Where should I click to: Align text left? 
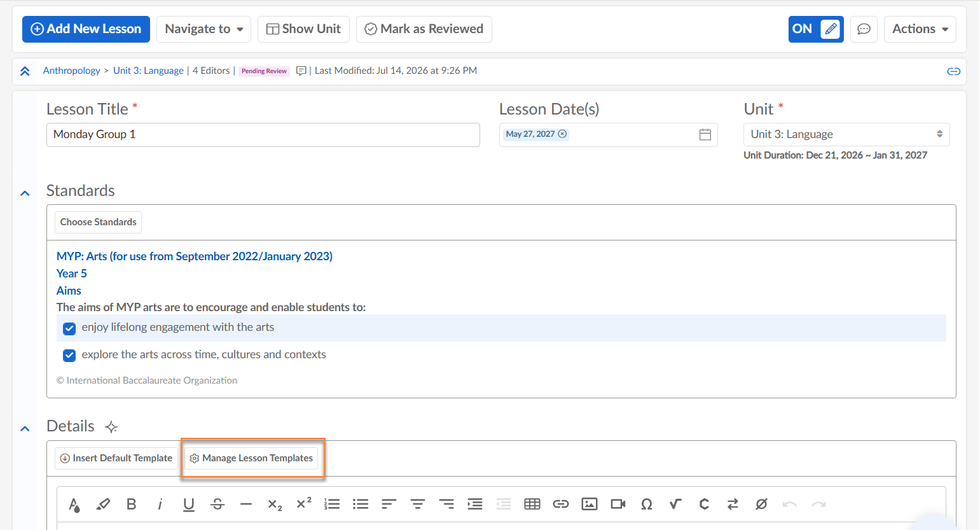(x=389, y=505)
